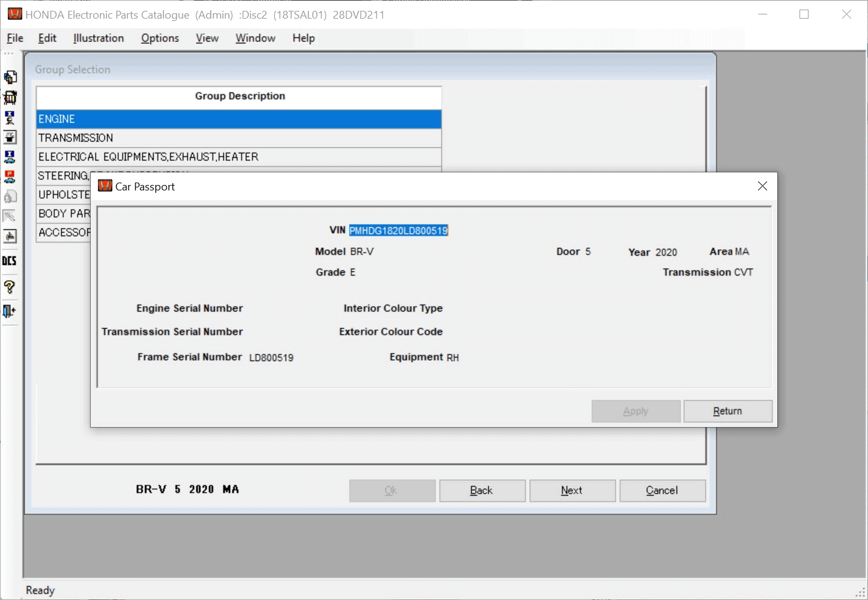Open the File menu

pyautogui.click(x=15, y=38)
